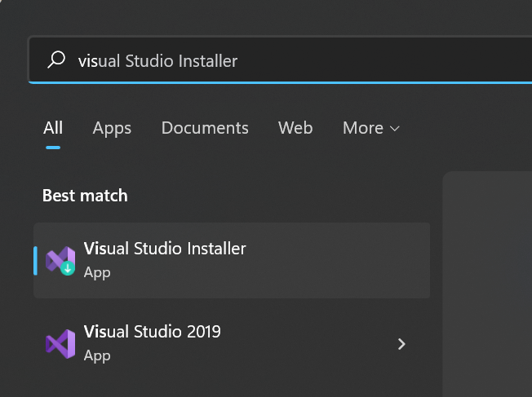Screen dimensions: 532x397
Task: Launch Visual Studio 2019 from results title
Action: (x=153, y=332)
